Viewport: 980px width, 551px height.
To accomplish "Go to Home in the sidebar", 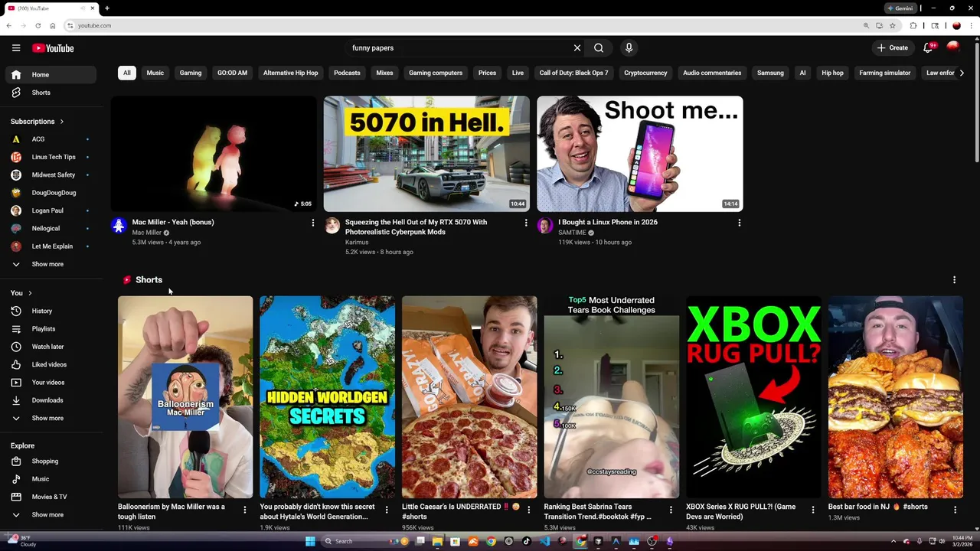I will point(51,75).
